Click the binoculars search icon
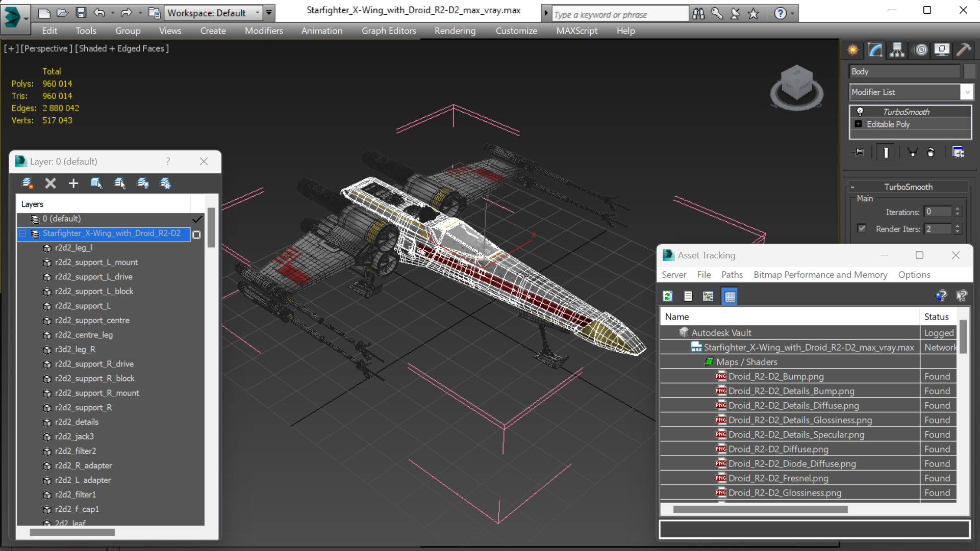The height and width of the screenshot is (551, 980). (x=698, y=14)
